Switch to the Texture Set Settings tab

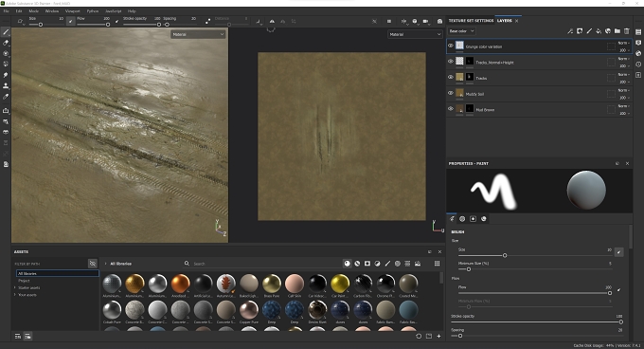(x=471, y=21)
